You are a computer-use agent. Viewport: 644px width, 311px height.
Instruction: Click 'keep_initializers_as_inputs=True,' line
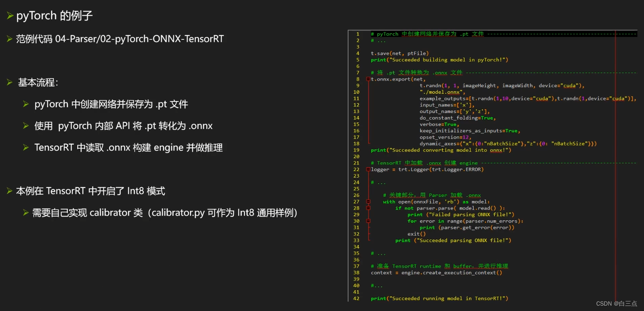pos(470,131)
